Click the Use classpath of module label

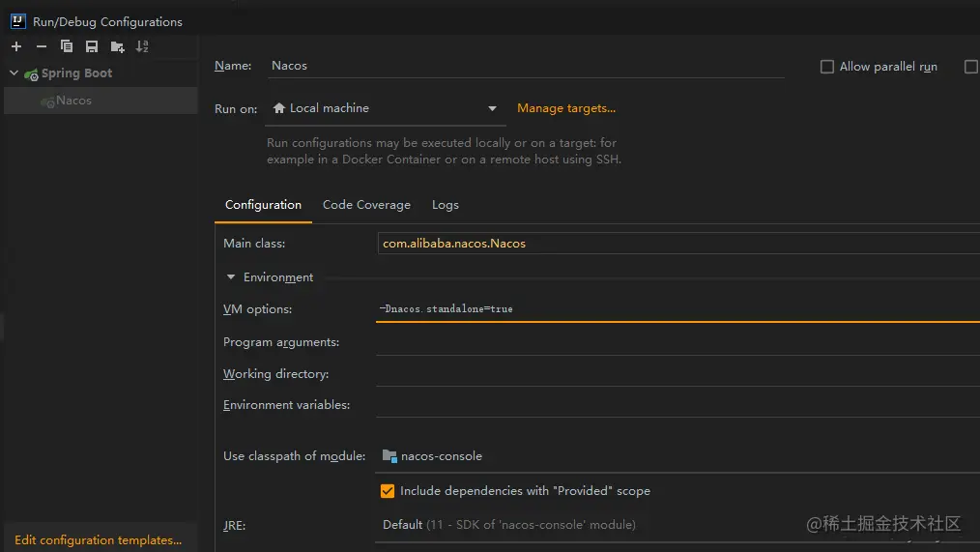point(295,456)
